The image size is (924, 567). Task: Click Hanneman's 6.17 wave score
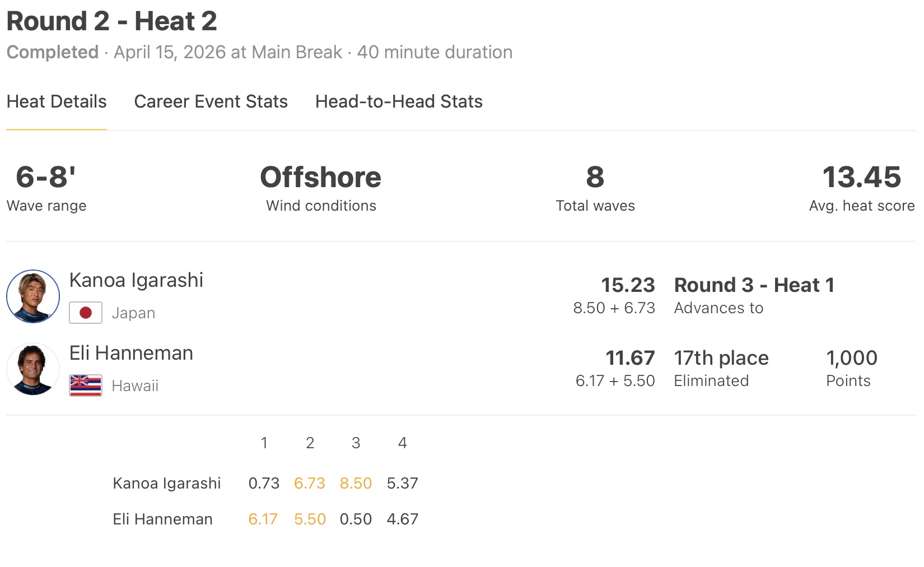(x=263, y=519)
